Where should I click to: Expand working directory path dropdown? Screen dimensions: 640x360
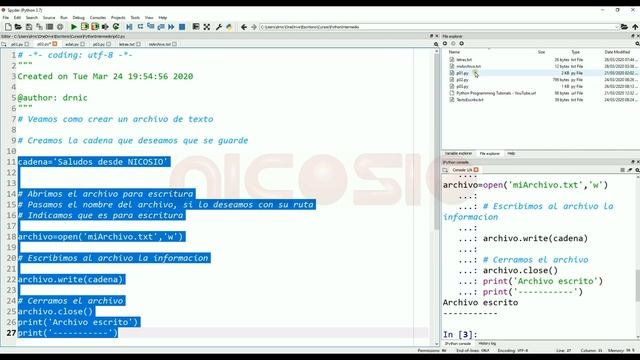(616, 27)
